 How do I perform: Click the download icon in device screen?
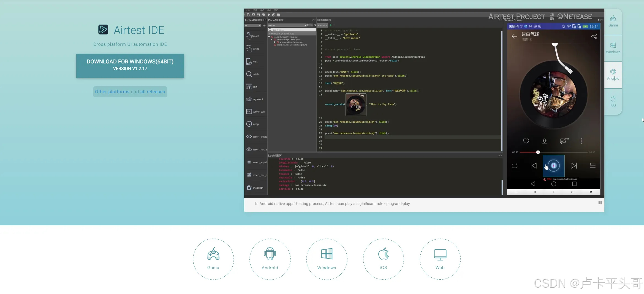point(544,141)
